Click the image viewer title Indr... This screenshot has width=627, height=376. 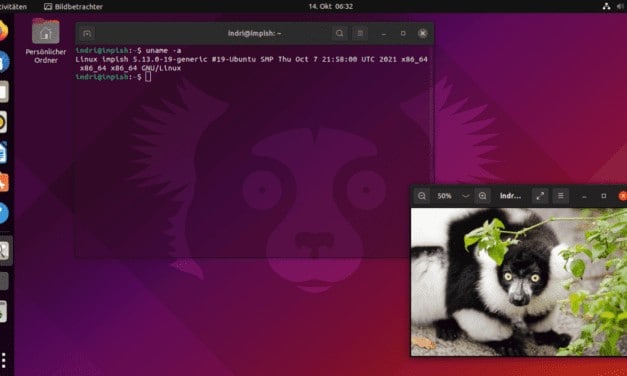point(510,196)
